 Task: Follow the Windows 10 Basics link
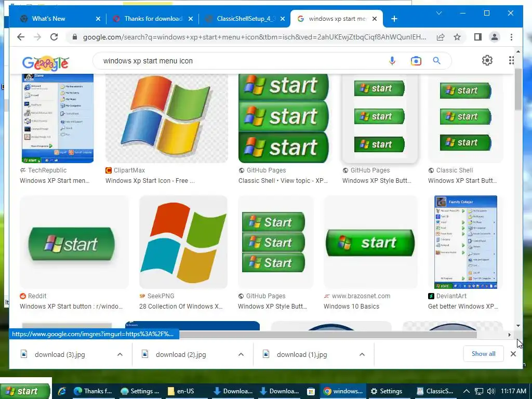coord(352,307)
